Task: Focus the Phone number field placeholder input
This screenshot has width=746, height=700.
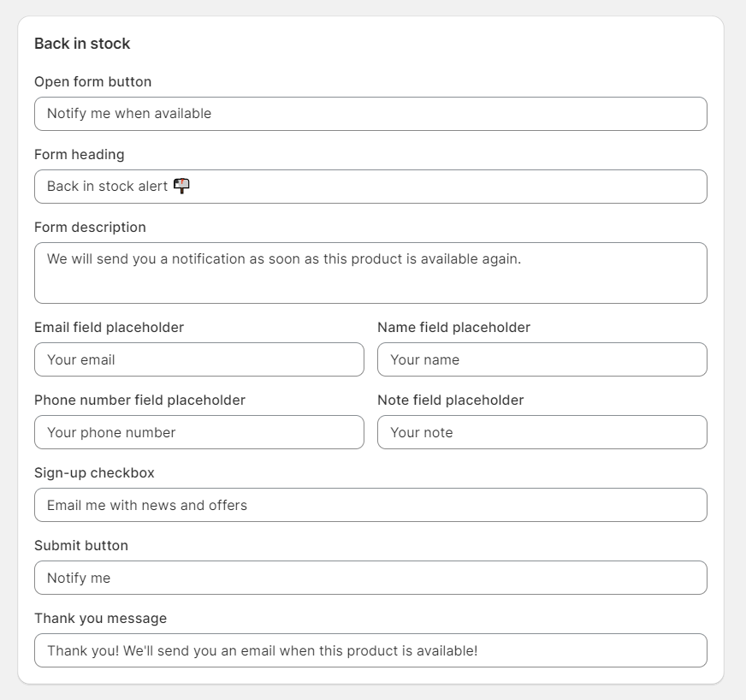Action: (199, 432)
